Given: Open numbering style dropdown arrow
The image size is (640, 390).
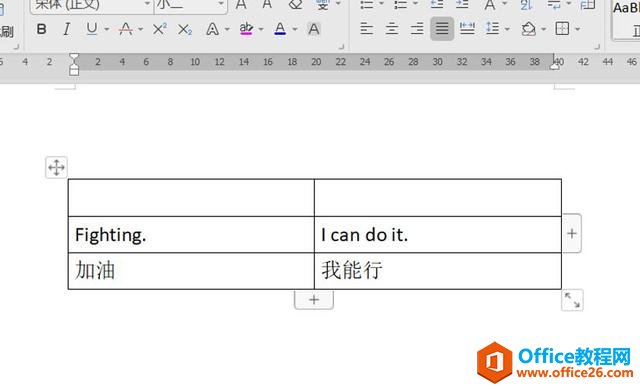Looking at the screenshot, I should [416, 4].
